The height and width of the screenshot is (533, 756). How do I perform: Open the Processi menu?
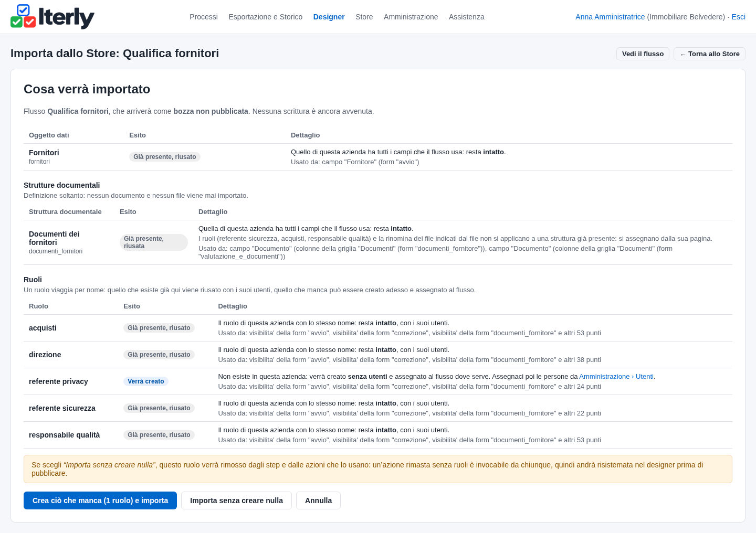tap(204, 17)
